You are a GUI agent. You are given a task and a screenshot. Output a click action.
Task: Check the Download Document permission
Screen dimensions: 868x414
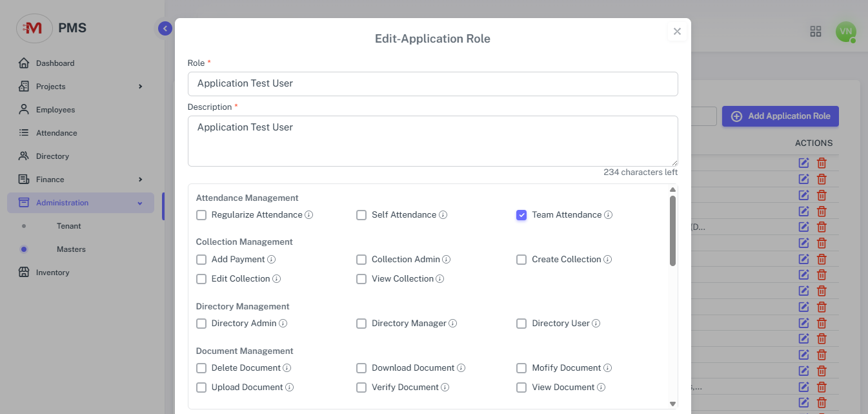361,368
